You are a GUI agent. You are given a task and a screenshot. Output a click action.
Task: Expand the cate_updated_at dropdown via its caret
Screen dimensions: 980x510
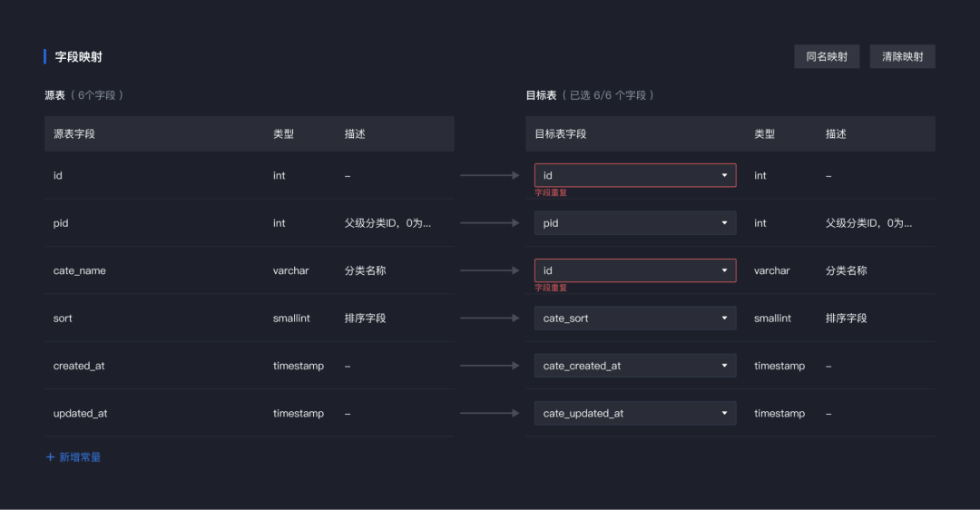(724, 413)
